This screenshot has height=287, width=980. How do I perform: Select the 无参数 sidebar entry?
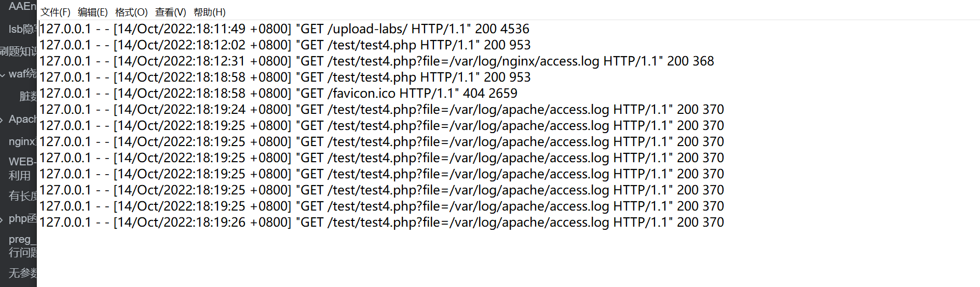[x=22, y=273]
